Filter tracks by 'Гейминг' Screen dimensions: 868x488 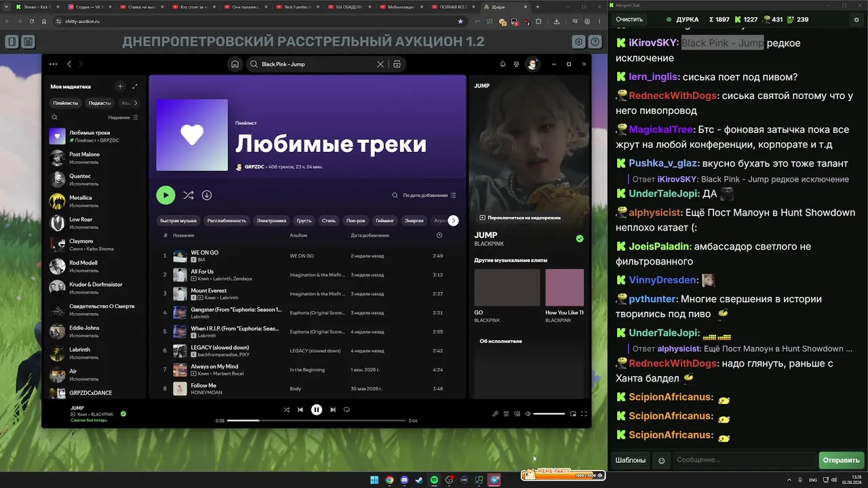coord(385,220)
